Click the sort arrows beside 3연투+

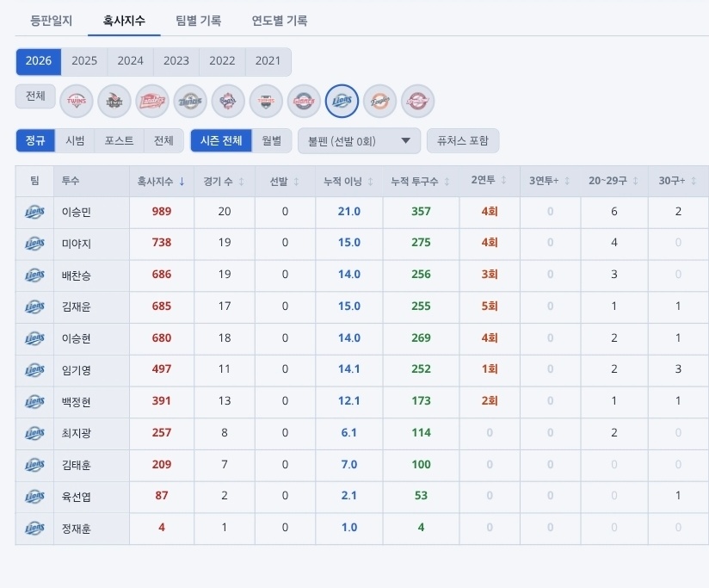click(566, 181)
